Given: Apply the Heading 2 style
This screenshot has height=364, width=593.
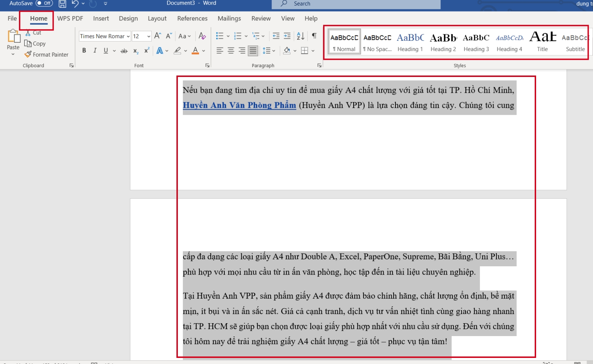Looking at the screenshot, I should [x=443, y=42].
